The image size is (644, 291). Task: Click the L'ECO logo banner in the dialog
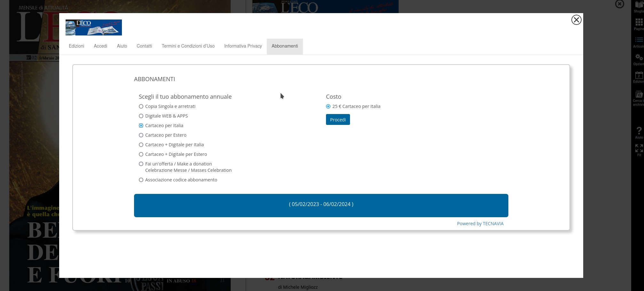(93, 27)
